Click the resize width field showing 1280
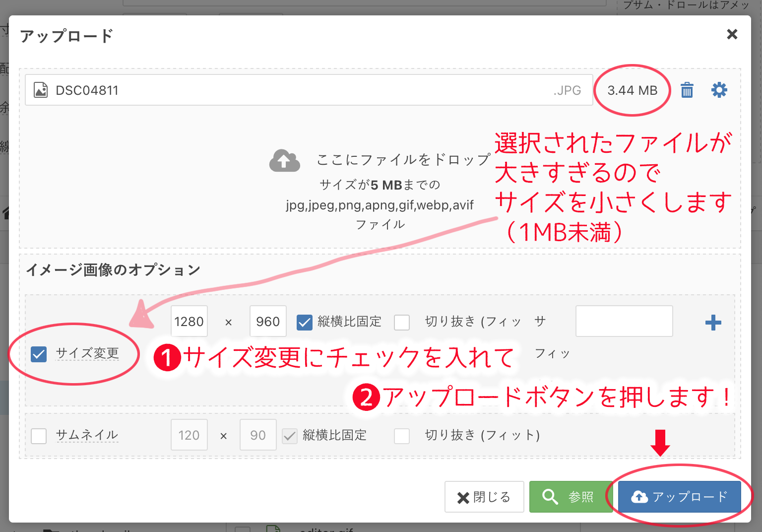Screen dimensions: 762x532 click(x=189, y=322)
